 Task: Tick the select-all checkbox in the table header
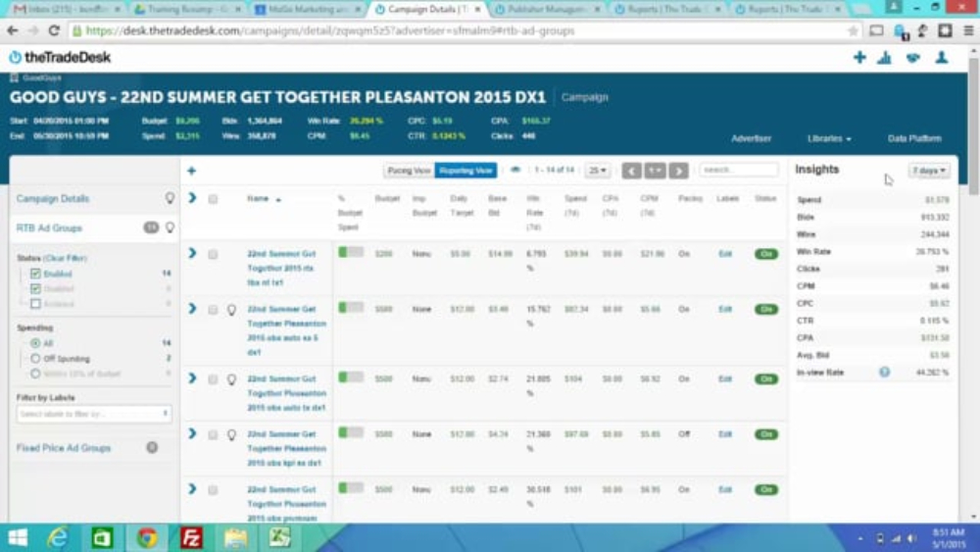[213, 199]
